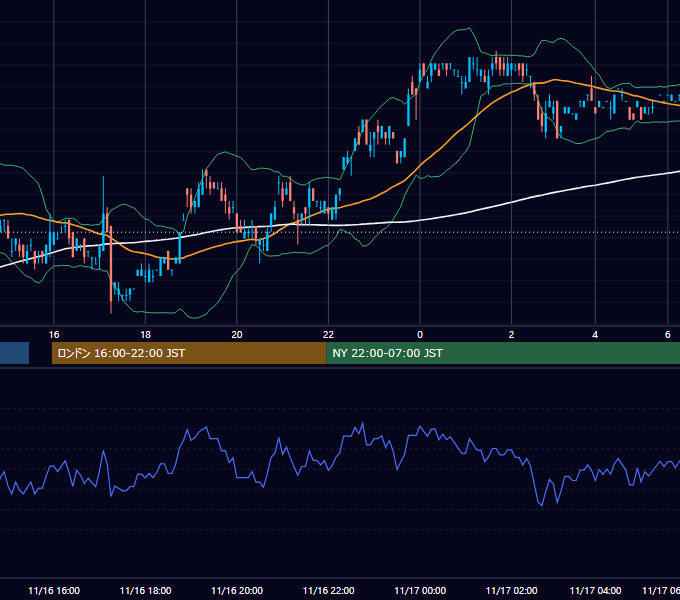Screen dimensions: 680x600
Task: Click the 11/16 18:00 date label
Action: point(145,590)
